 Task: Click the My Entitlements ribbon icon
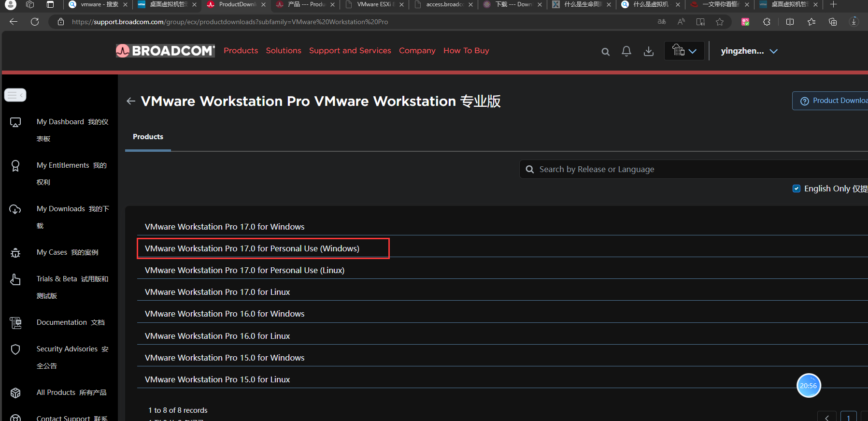coord(15,166)
